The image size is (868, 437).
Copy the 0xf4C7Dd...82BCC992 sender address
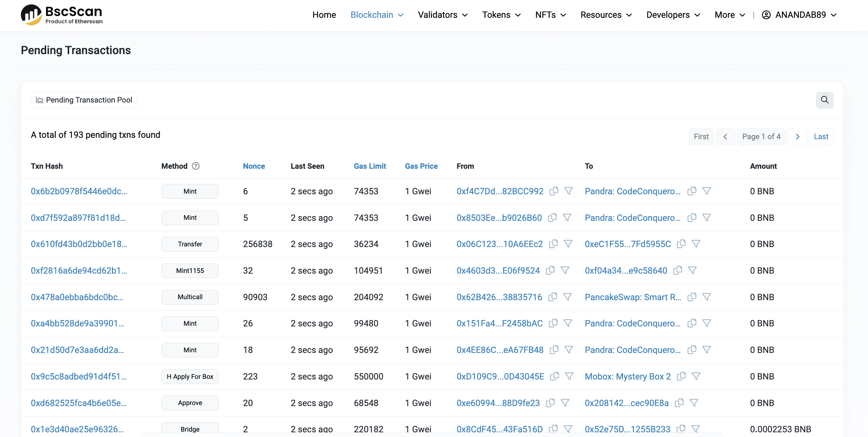pyautogui.click(x=554, y=191)
